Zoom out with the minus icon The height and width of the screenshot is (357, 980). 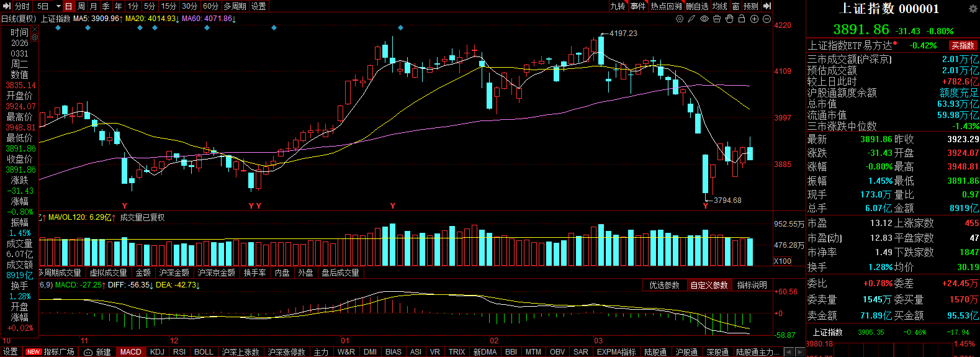pos(766,19)
